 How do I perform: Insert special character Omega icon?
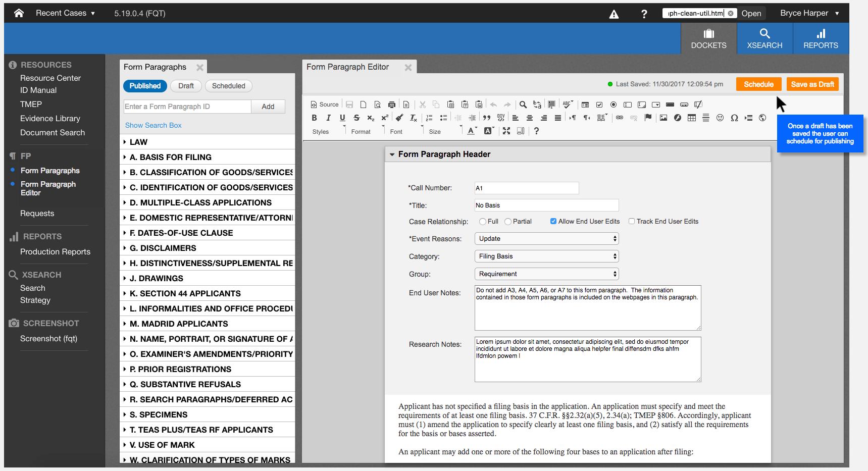click(734, 118)
